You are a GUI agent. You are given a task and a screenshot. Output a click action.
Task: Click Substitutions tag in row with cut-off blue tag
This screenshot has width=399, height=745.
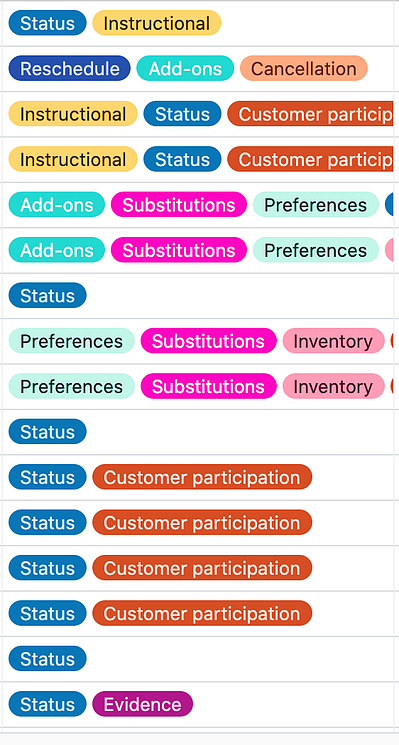(179, 205)
